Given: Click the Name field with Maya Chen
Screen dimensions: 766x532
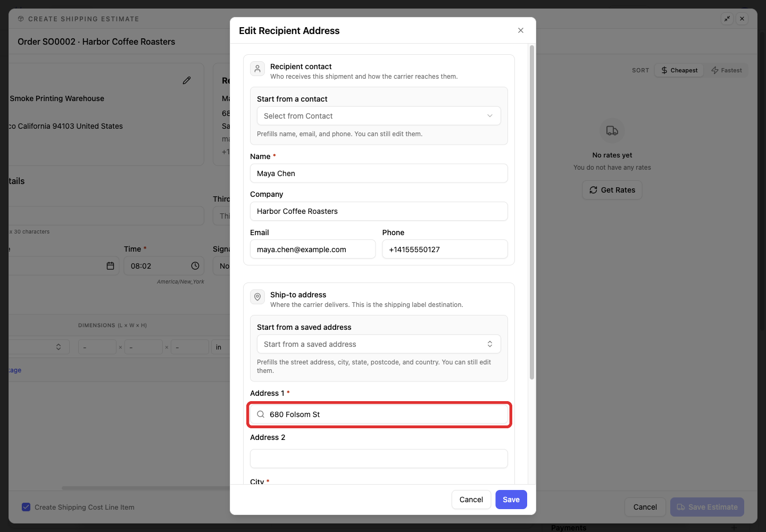Looking at the screenshot, I should [379, 173].
